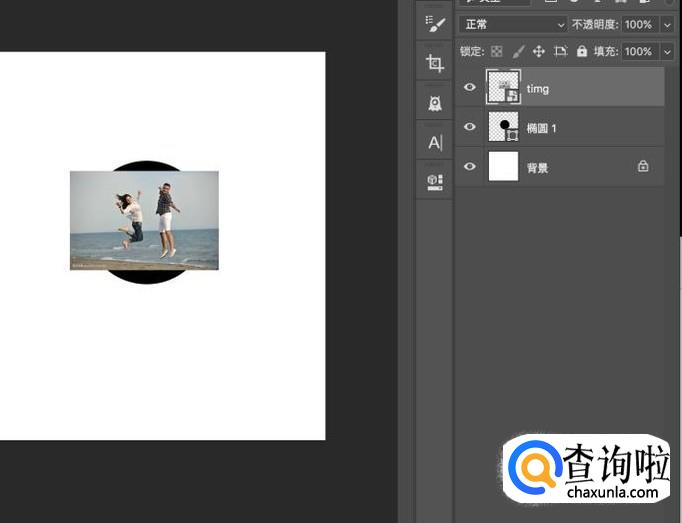Screen dimensions: 682x523
Task: Click the white 背景 layer thumbnail
Action: [503, 167]
